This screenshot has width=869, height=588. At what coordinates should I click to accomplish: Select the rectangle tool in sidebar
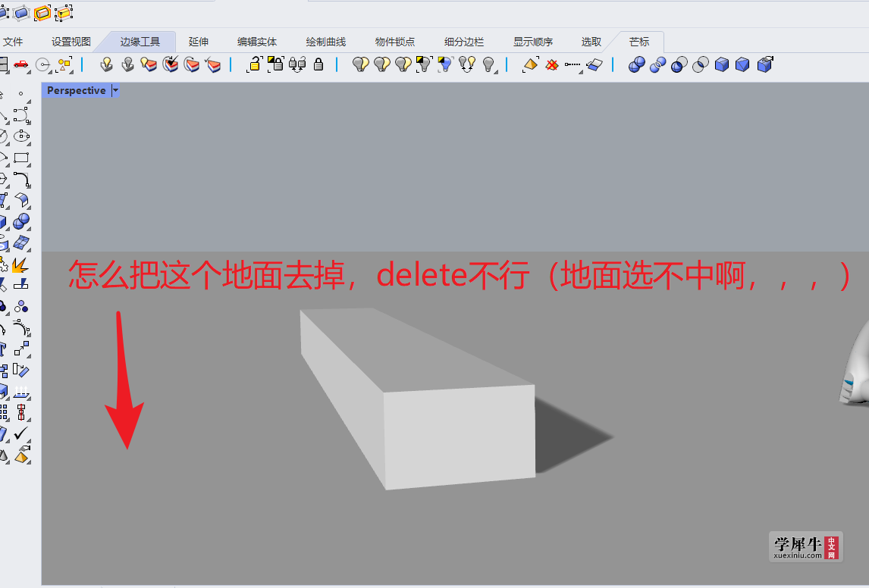tap(21, 158)
